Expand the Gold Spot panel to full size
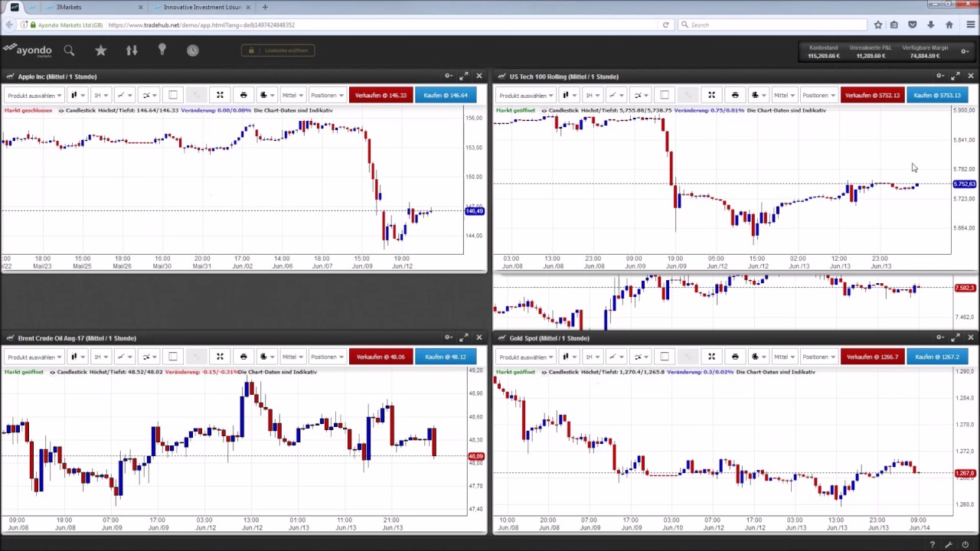This screenshot has width=980, height=551. point(955,337)
